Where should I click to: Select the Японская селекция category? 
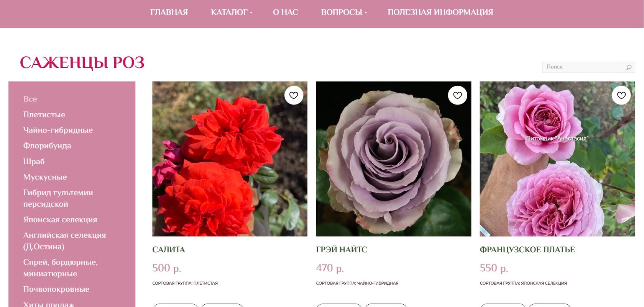tap(60, 220)
